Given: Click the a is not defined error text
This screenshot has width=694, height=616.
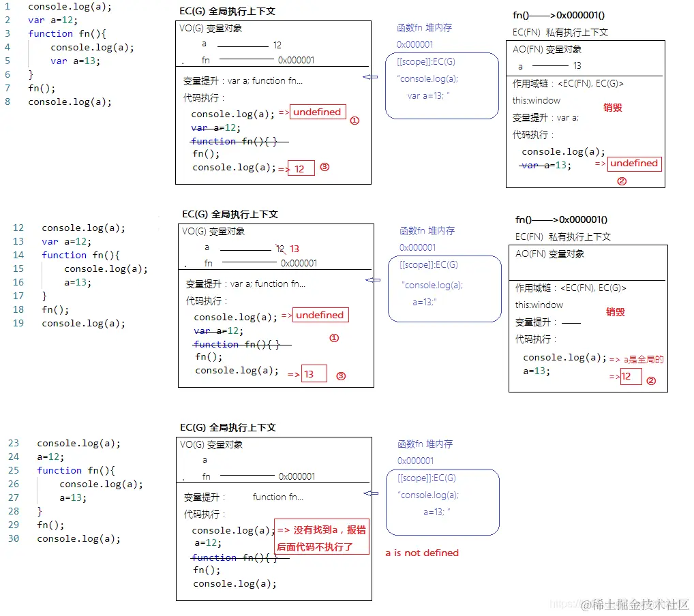Looking at the screenshot, I should [x=421, y=553].
